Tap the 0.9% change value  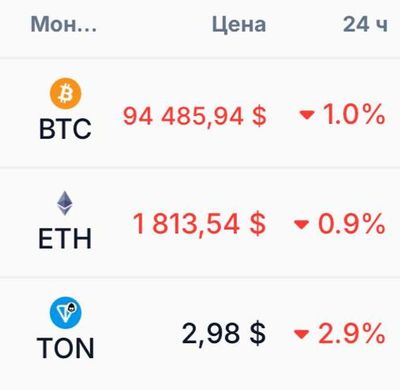(352, 224)
